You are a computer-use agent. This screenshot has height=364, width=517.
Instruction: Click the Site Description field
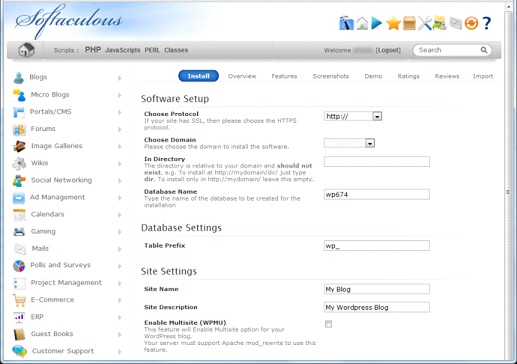click(377, 307)
